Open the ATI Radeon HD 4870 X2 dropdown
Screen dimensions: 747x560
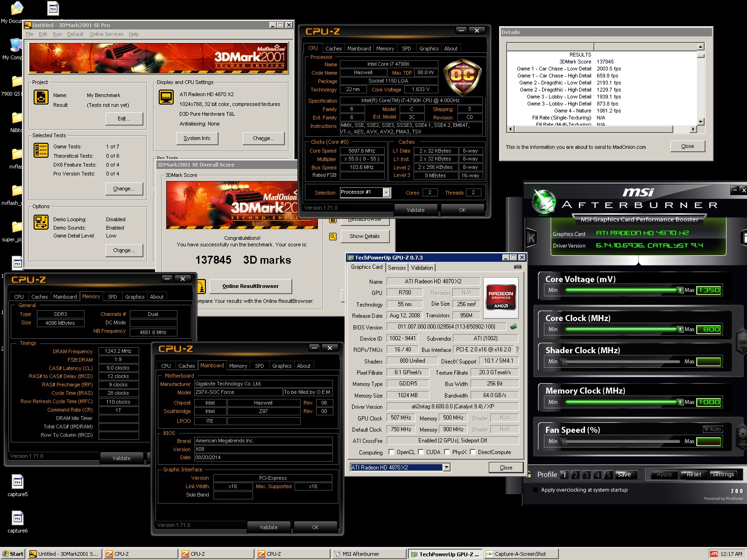click(x=447, y=467)
